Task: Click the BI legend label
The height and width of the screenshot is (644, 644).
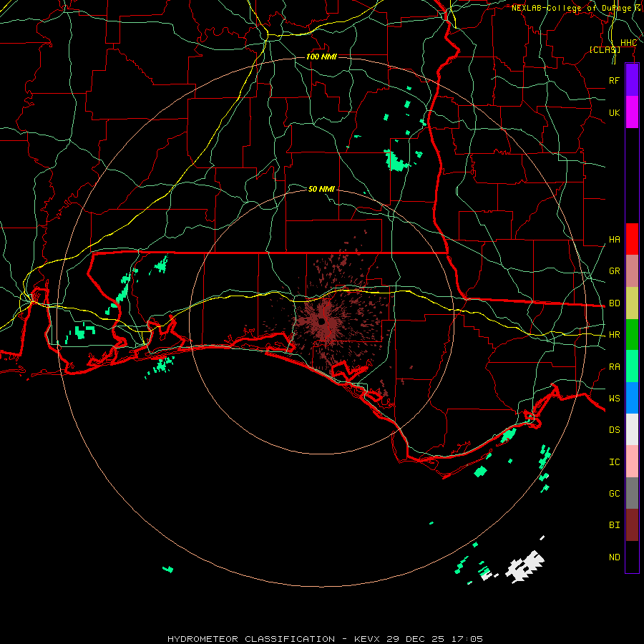Action: tap(614, 525)
